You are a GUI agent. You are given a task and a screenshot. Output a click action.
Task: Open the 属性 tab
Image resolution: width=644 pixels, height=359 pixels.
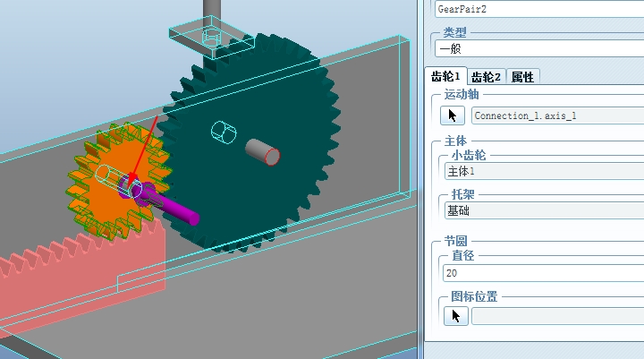522,77
